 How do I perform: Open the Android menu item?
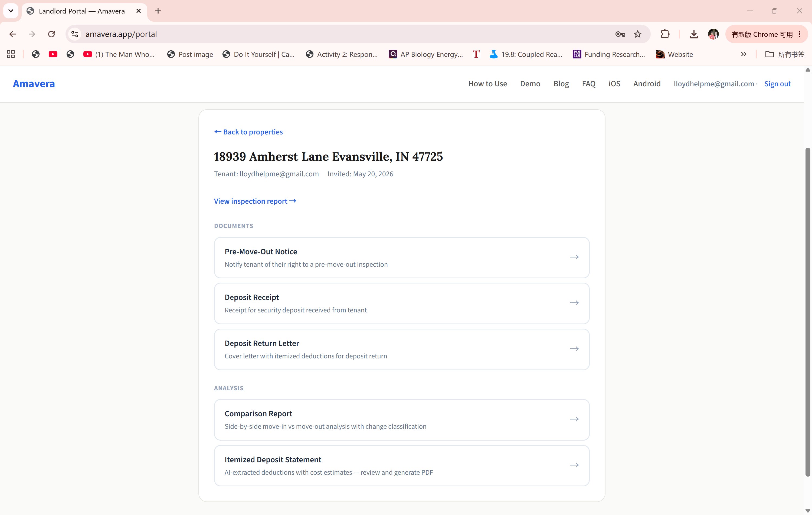[647, 84]
